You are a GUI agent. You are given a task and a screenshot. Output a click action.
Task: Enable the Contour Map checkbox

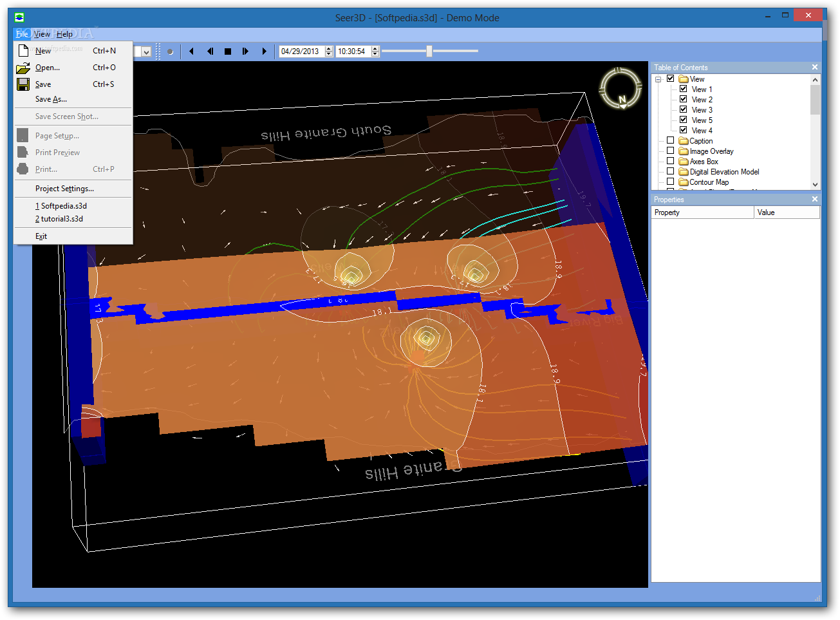pyautogui.click(x=670, y=182)
